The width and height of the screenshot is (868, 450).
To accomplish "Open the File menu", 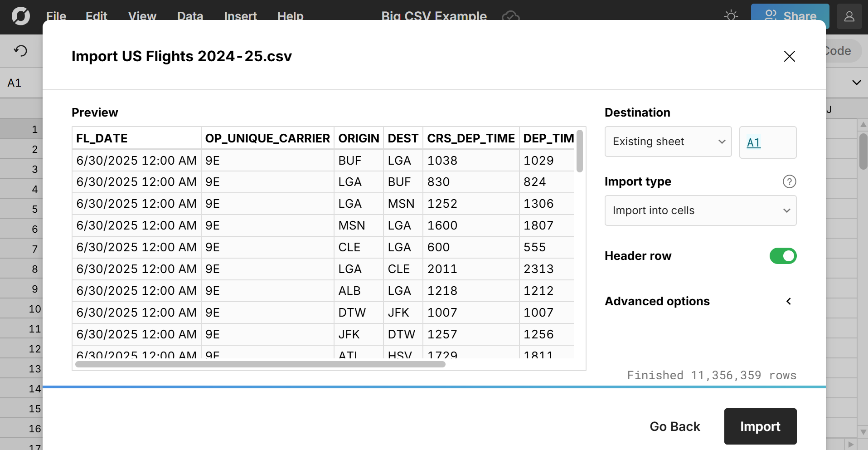I will point(55,16).
